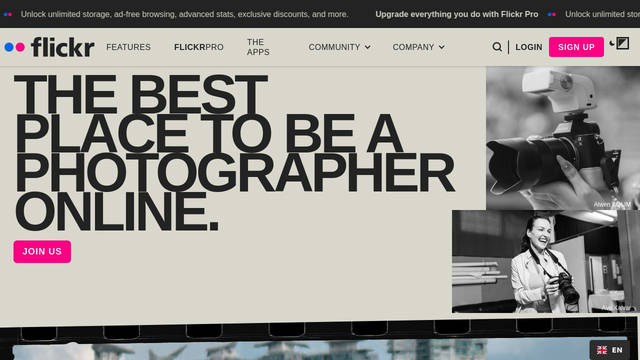The width and height of the screenshot is (640, 360).
Task: Click 'Unlock unlimited storage, ad-free browsing' banner text
Action: (184, 14)
